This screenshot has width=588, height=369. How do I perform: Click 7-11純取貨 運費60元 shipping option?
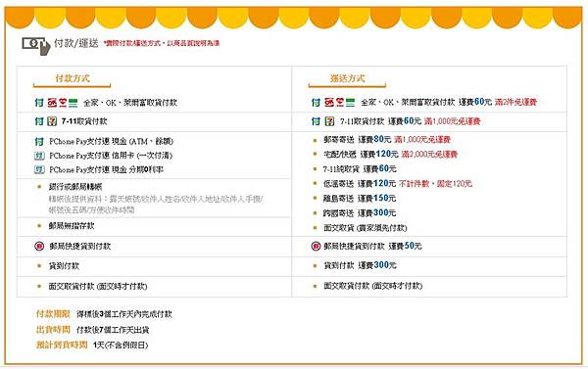[x=360, y=169]
